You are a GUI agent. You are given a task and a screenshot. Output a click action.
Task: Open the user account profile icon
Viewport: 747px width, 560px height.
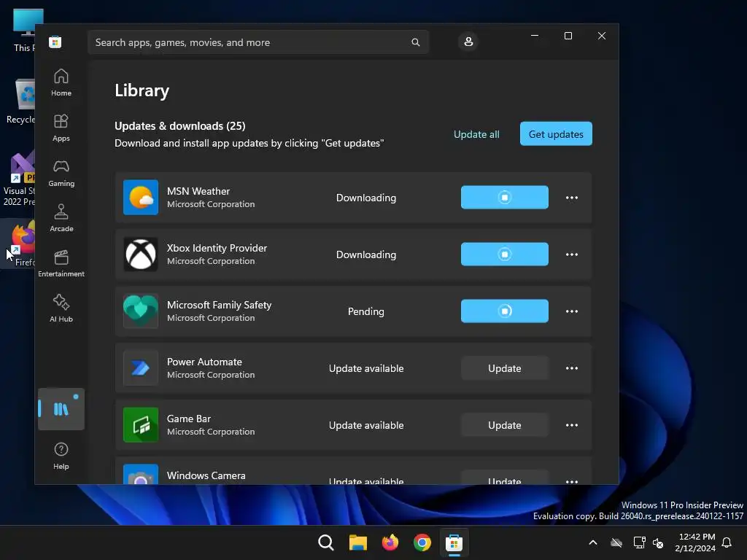[x=468, y=42]
